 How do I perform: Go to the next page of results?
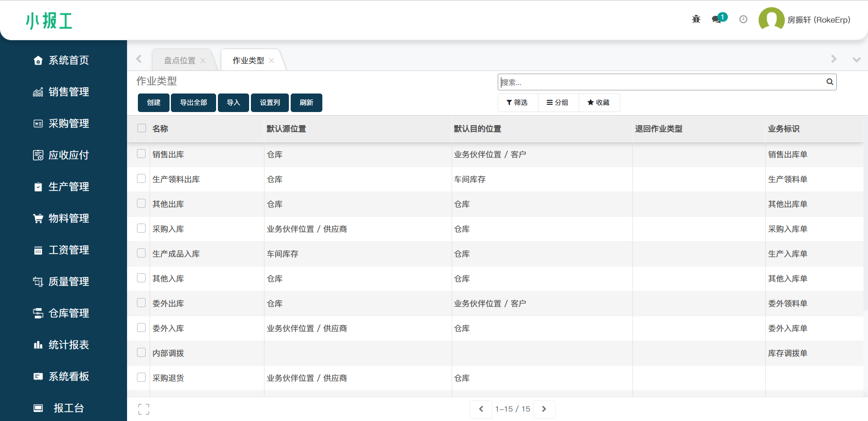click(x=544, y=409)
